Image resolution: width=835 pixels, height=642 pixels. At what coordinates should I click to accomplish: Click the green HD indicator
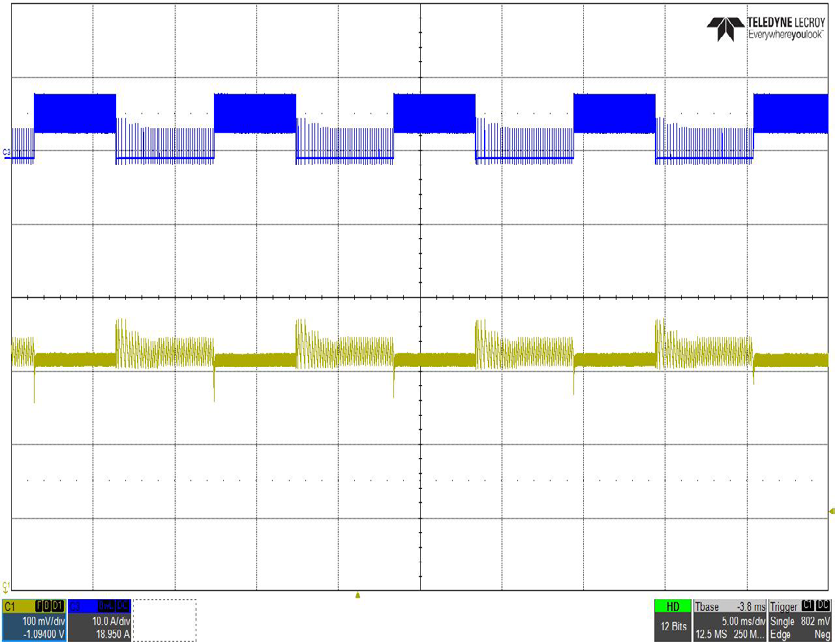point(671,606)
